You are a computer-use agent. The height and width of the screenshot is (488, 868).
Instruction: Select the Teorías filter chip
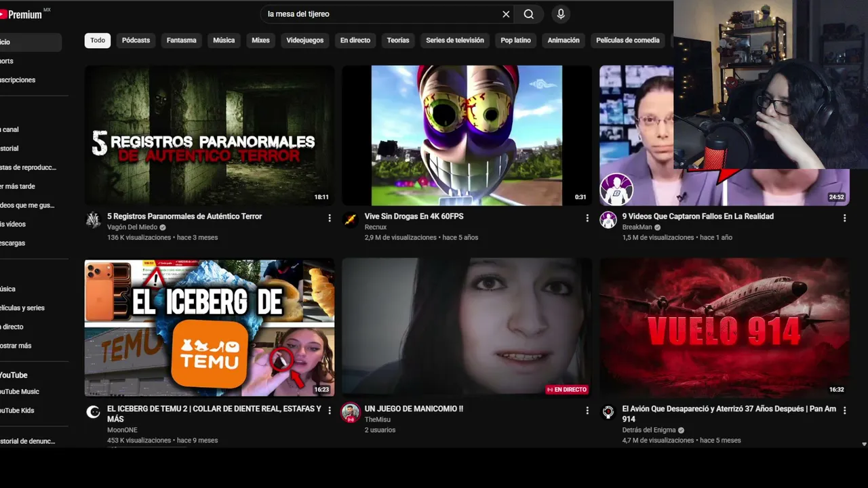[x=398, y=41]
